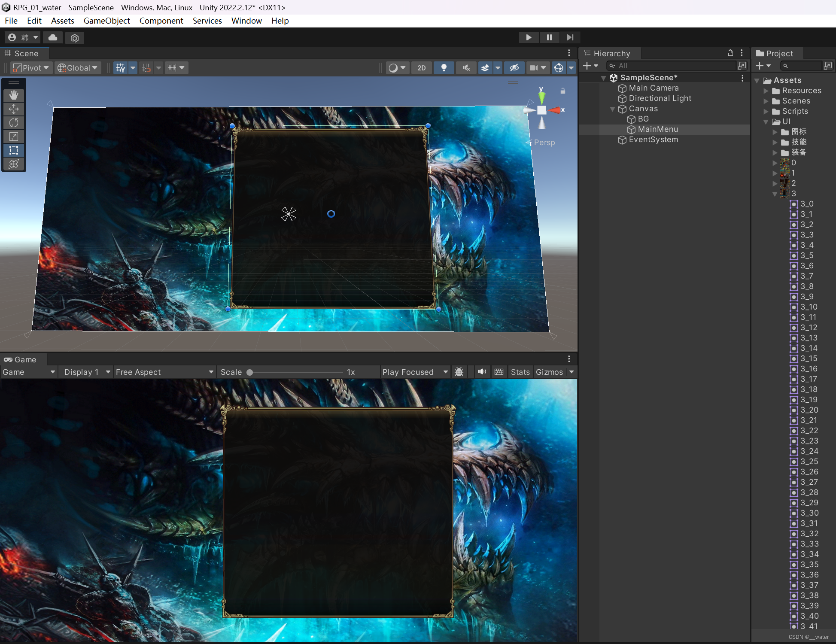This screenshot has height=644, width=836.
Task: Open SampleScene context options
Action: point(742,78)
